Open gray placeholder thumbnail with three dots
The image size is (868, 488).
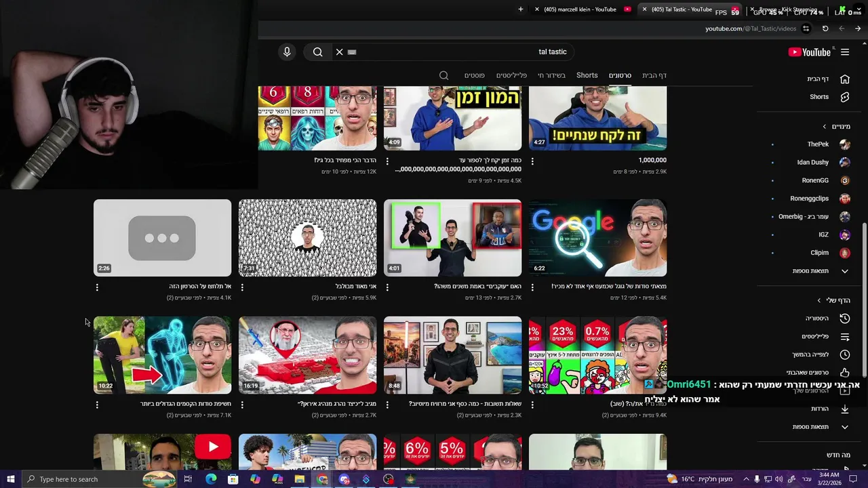coord(162,238)
